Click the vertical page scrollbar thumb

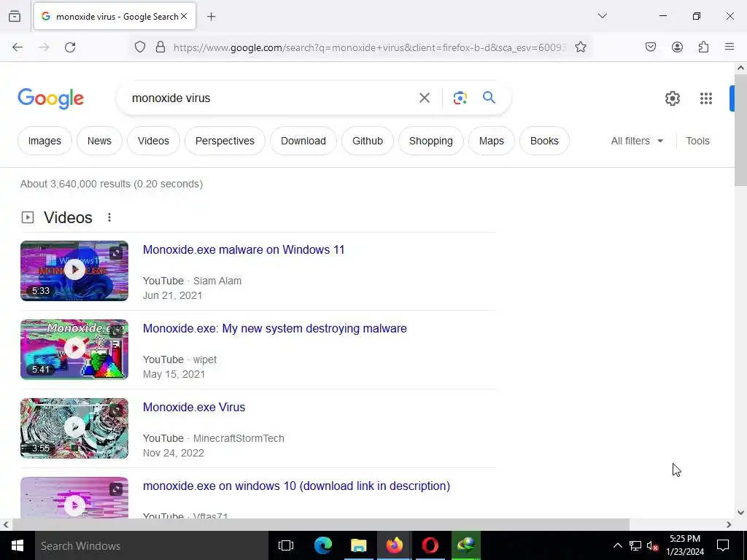[x=741, y=130]
